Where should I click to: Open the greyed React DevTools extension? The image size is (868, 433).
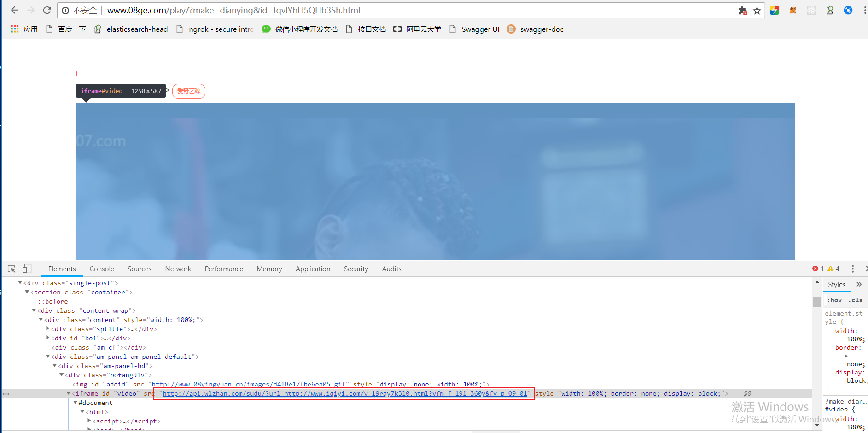point(811,10)
